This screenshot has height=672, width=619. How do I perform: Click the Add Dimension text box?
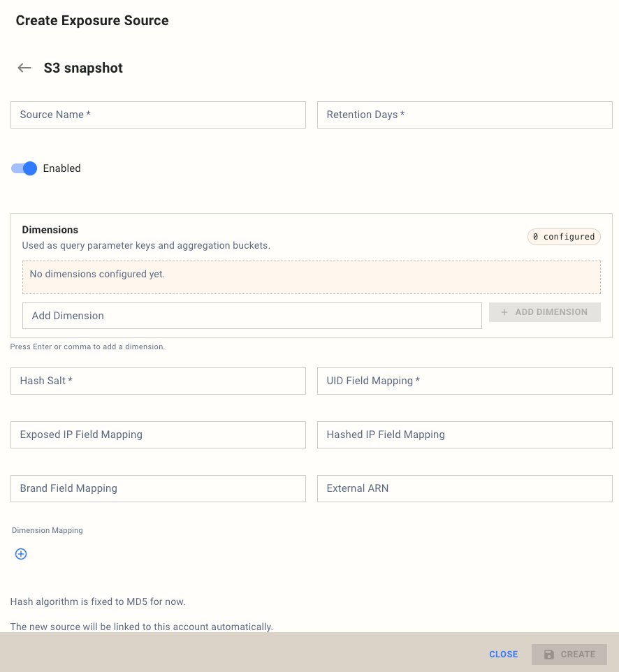tap(252, 316)
